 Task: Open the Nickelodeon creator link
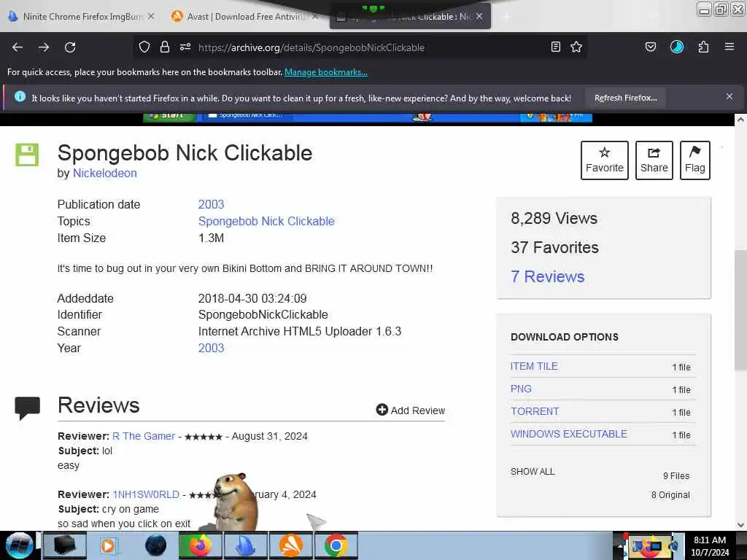[105, 173]
